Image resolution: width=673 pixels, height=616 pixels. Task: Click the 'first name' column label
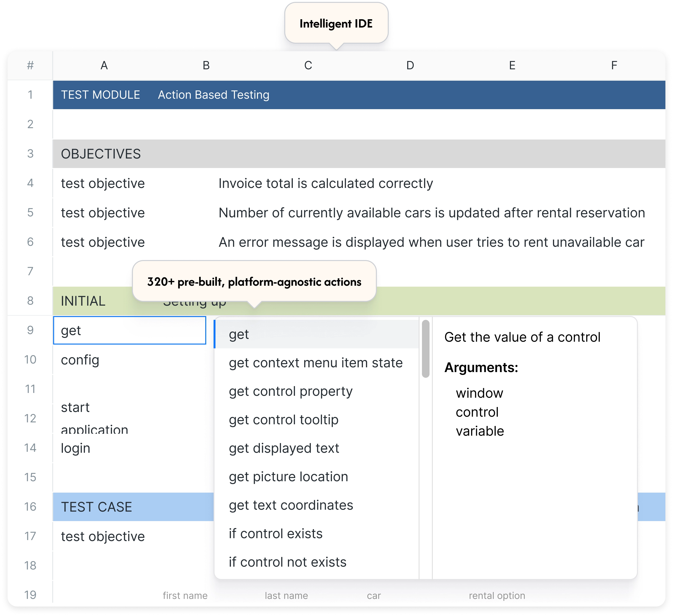click(185, 596)
